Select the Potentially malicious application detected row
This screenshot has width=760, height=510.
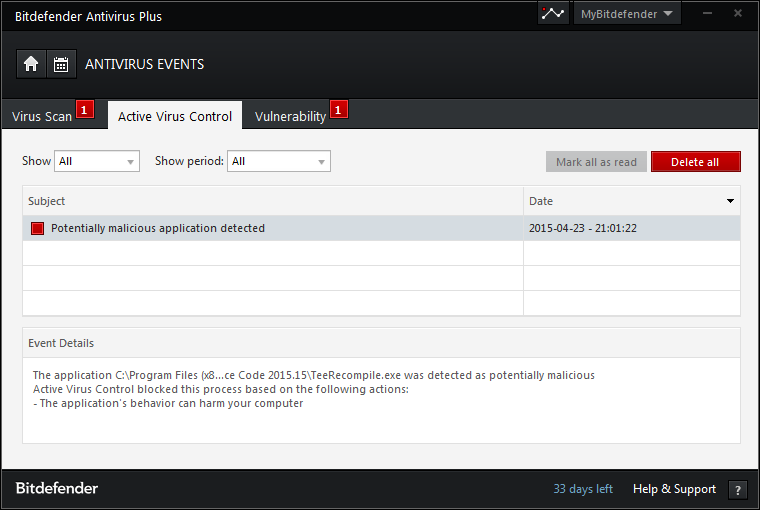pos(381,228)
